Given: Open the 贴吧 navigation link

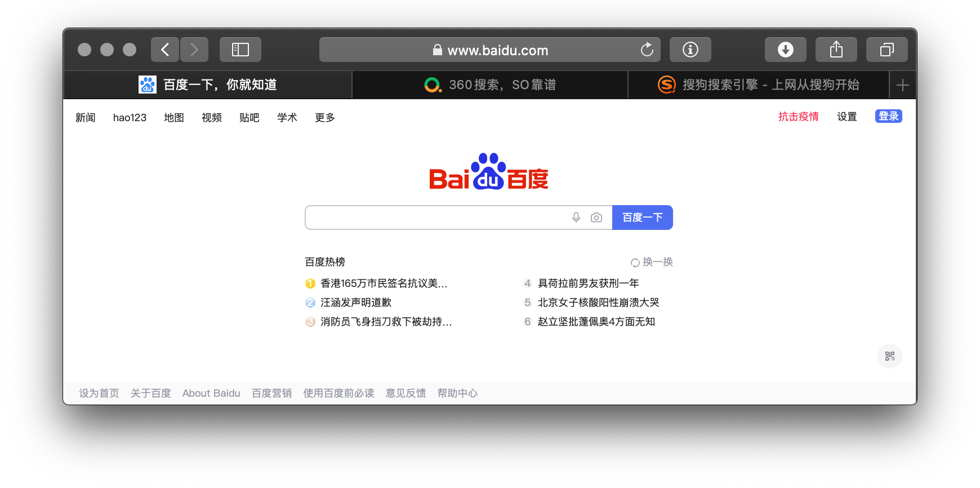Looking at the screenshot, I should 250,117.
